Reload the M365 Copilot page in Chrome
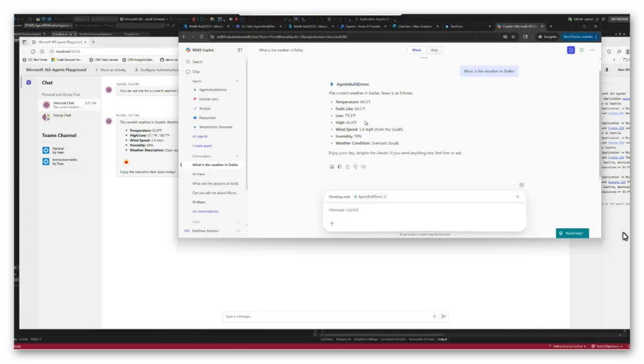The width and height of the screenshot is (644, 364). [202, 37]
